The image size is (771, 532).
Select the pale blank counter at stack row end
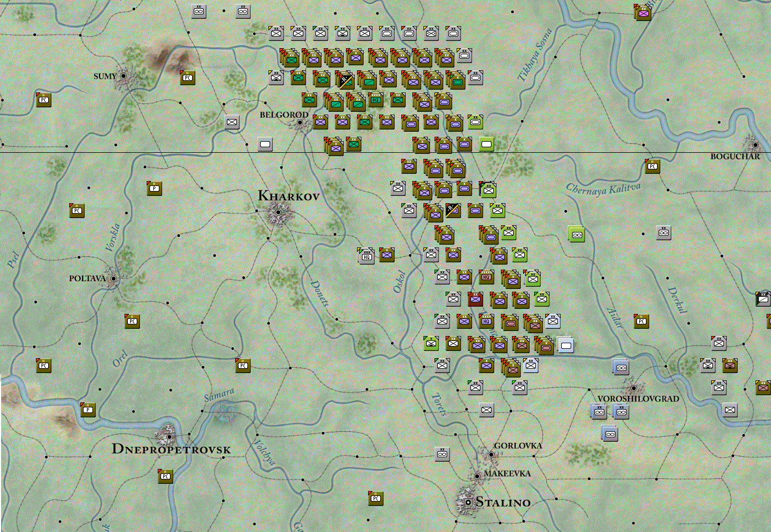(x=565, y=345)
